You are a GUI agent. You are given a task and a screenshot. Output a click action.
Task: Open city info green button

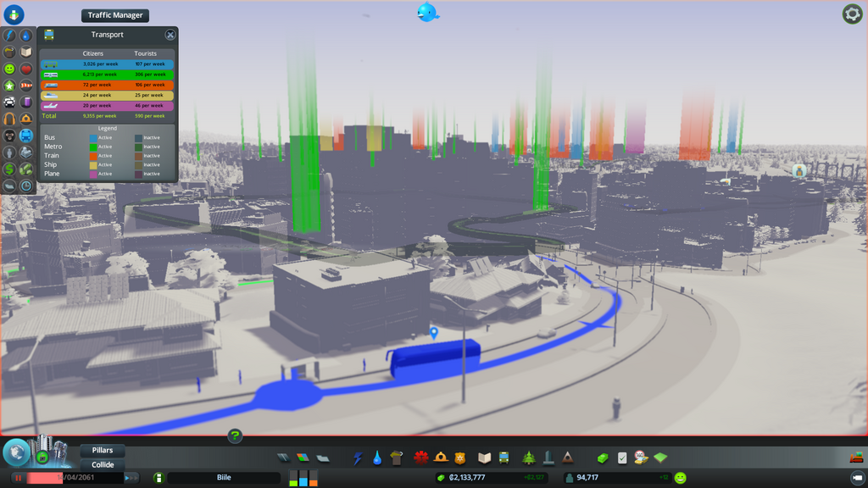pyautogui.click(x=159, y=478)
